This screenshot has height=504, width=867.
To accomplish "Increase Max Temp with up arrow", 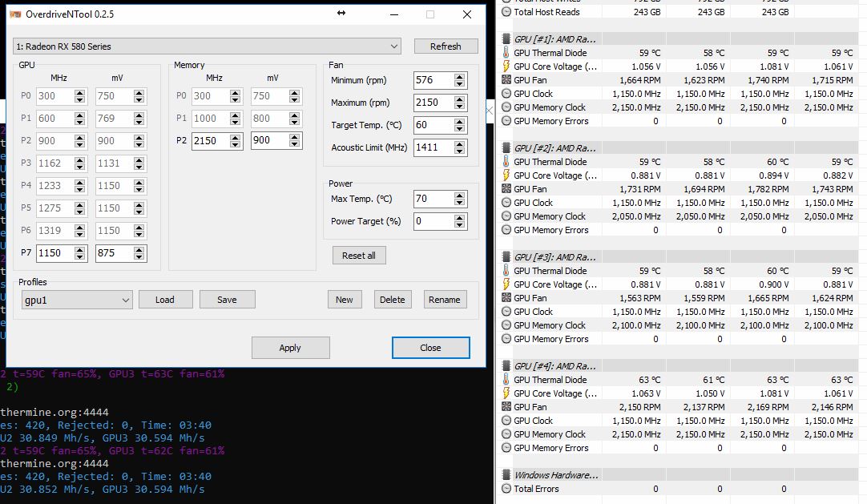I will (459, 195).
